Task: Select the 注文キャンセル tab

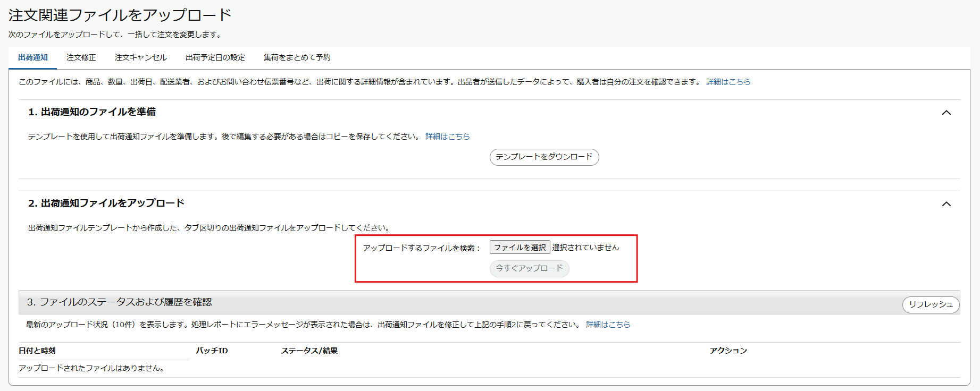Action: click(141, 57)
